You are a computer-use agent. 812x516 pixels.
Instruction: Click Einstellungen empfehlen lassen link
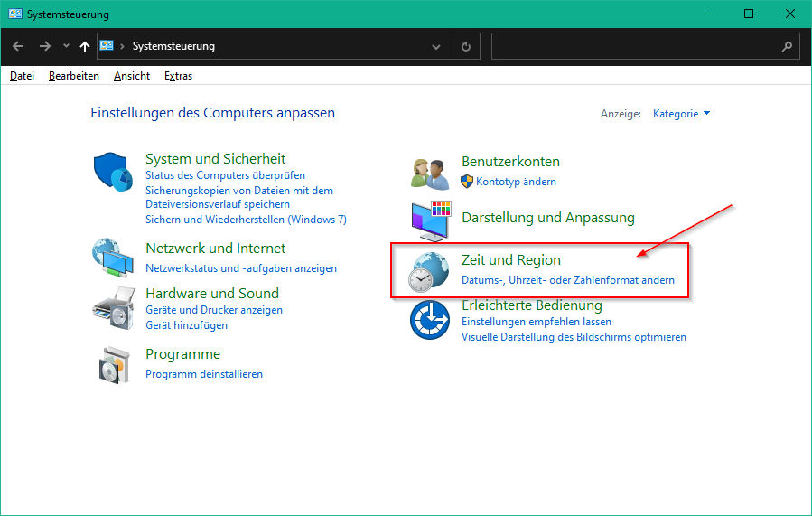[537, 322]
